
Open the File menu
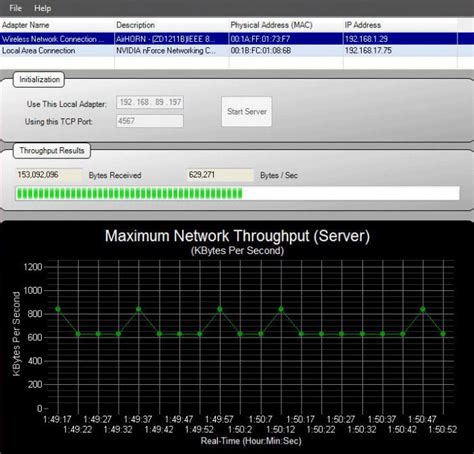[x=15, y=8]
